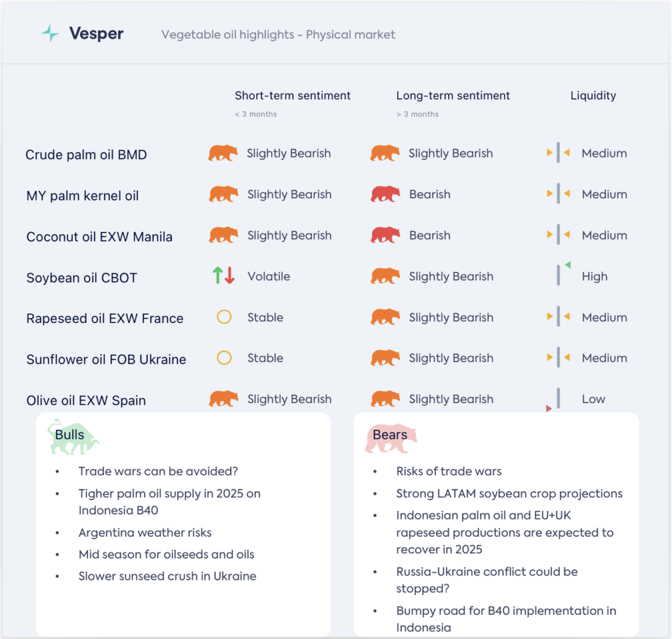Click the volatile arrows icon for Soybean oil
The width and height of the screenshot is (672, 639).
224,276
